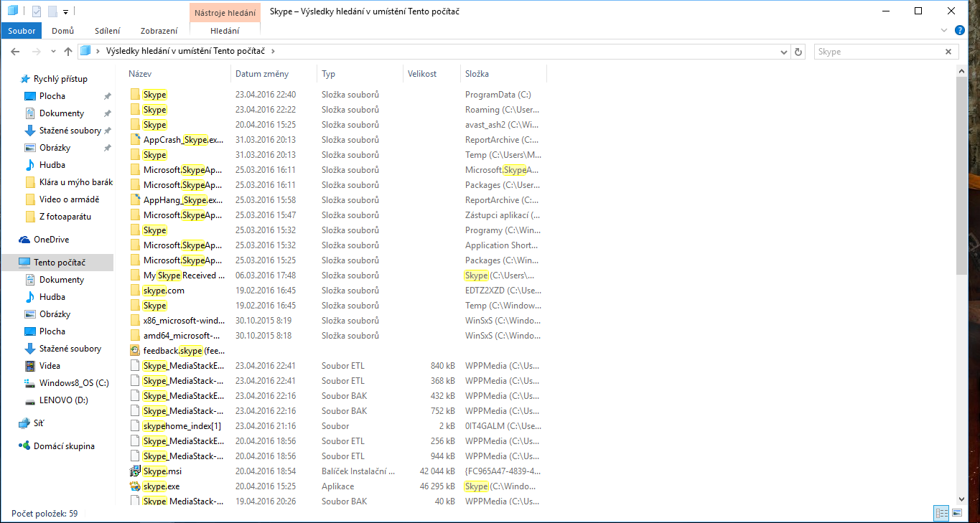Viewport: 980px width, 523px height.
Task: Click the skype.com folder icon
Action: coord(135,291)
